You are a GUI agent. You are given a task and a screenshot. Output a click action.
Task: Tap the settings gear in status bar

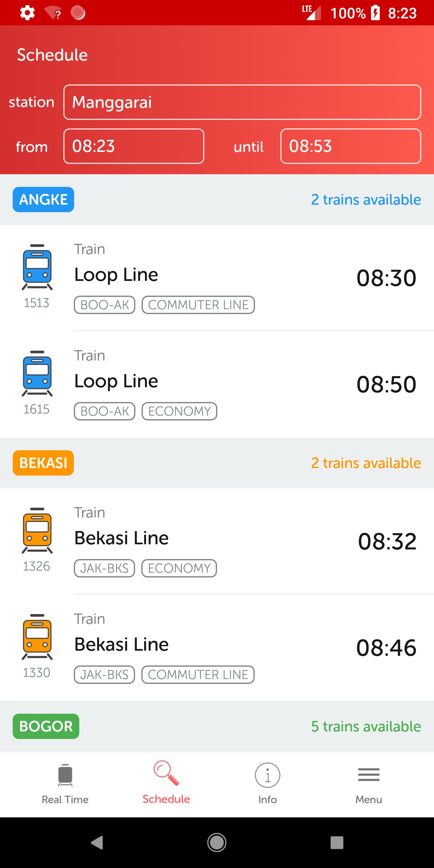tap(27, 13)
